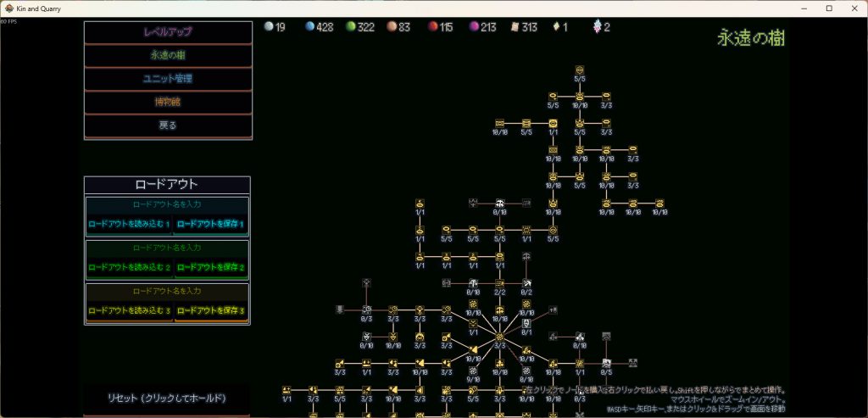
Task: Click ロードアウトを読み込む 1 button
Action: [129, 225]
